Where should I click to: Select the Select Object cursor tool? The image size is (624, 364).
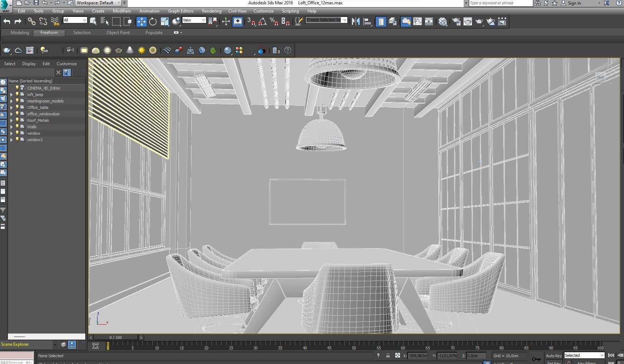coord(93,21)
